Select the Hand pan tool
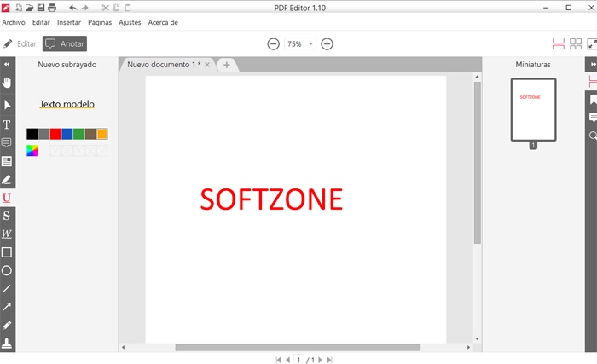The width and height of the screenshot is (597, 364). pyautogui.click(x=7, y=83)
